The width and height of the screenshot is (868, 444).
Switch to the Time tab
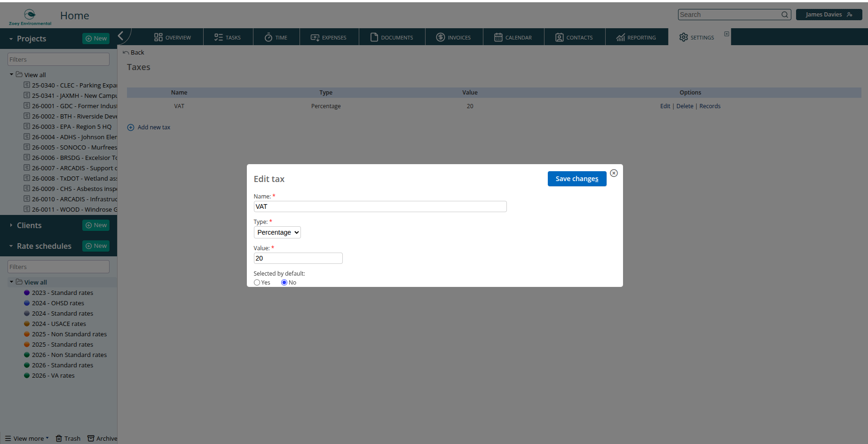276,37
